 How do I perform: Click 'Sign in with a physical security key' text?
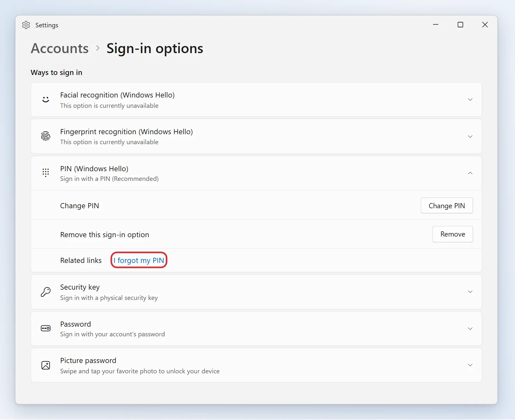click(109, 298)
